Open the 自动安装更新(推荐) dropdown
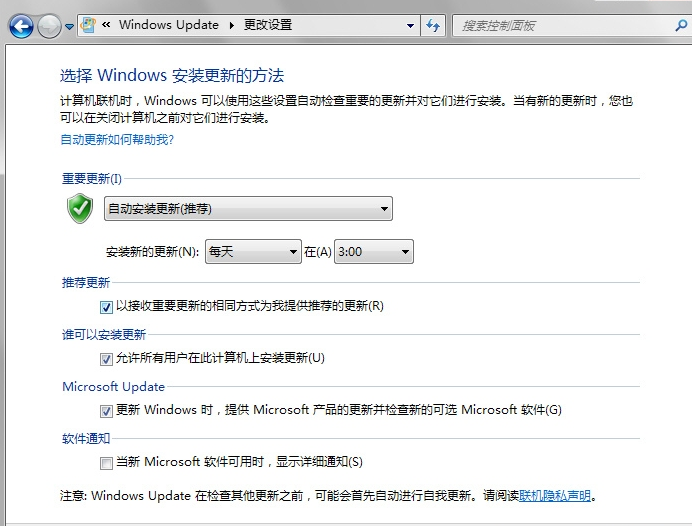 (248, 208)
